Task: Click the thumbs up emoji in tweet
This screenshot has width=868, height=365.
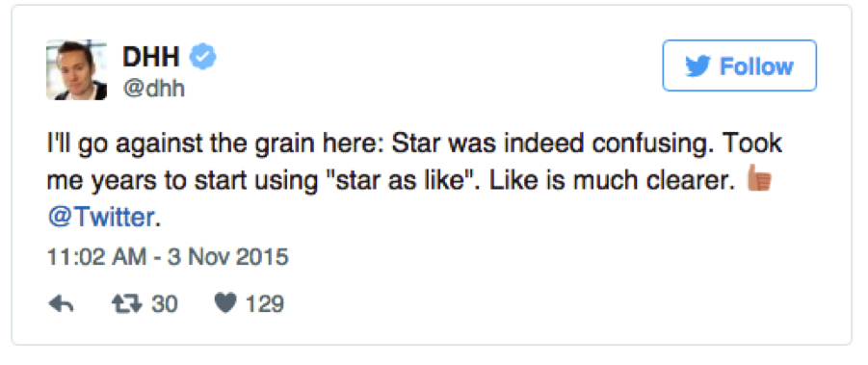Action: (759, 178)
